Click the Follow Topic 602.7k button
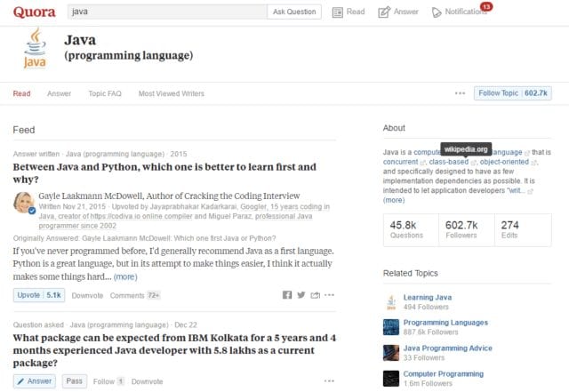This screenshot has height=392, width=569. pyautogui.click(x=513, y=93)
